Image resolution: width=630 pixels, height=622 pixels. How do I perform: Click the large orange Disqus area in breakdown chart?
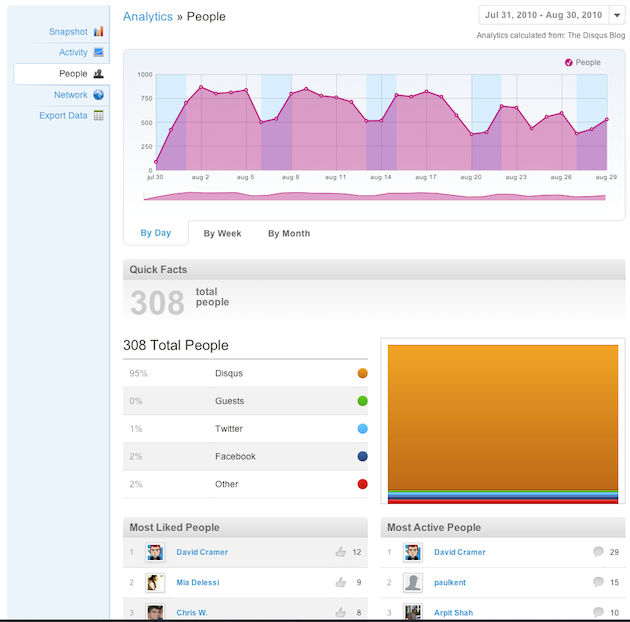(x=503, y=417)
